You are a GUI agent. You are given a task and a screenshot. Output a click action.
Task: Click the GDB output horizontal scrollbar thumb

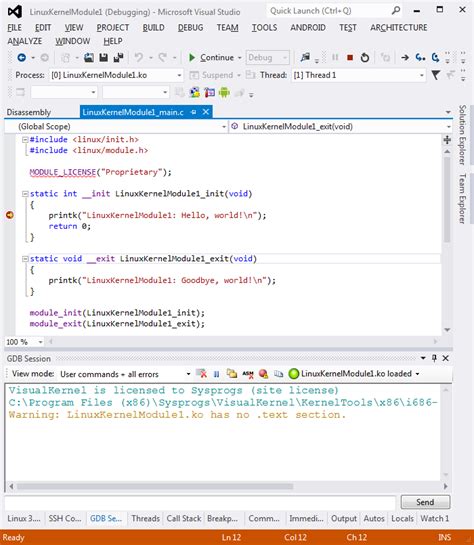[155, 486]
